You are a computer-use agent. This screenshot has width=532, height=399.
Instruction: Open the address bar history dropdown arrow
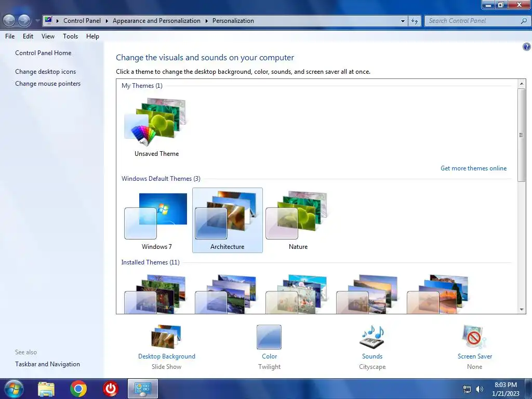(x=403, y=21)
